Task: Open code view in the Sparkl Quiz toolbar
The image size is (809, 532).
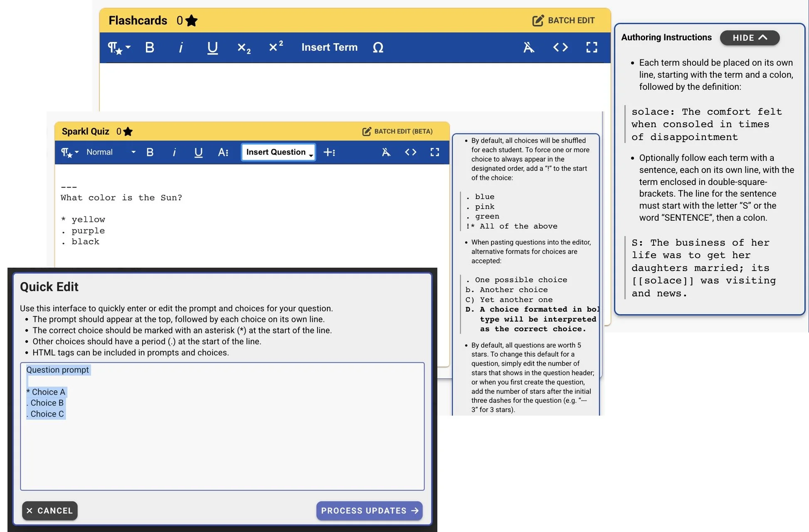Action: point(410,152)
